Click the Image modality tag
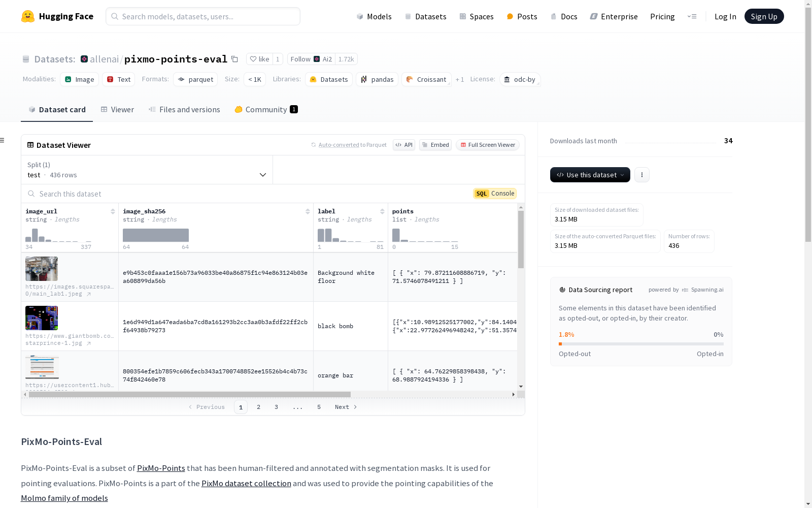812x508 pixels. (x=80, y=79)
